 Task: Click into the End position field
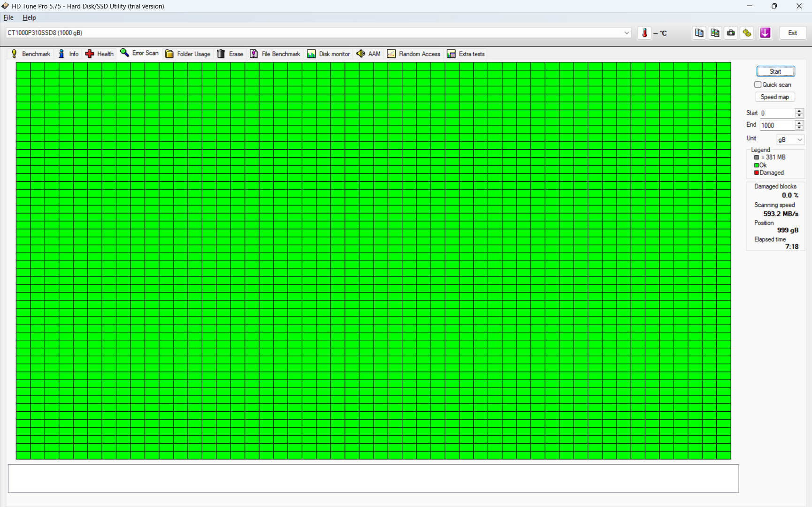point(777,125)
